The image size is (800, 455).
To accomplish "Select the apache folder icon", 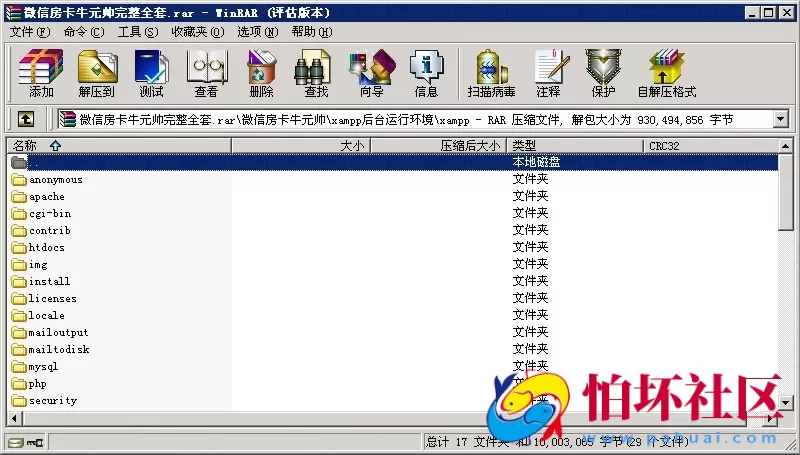I will coord(19,196).
